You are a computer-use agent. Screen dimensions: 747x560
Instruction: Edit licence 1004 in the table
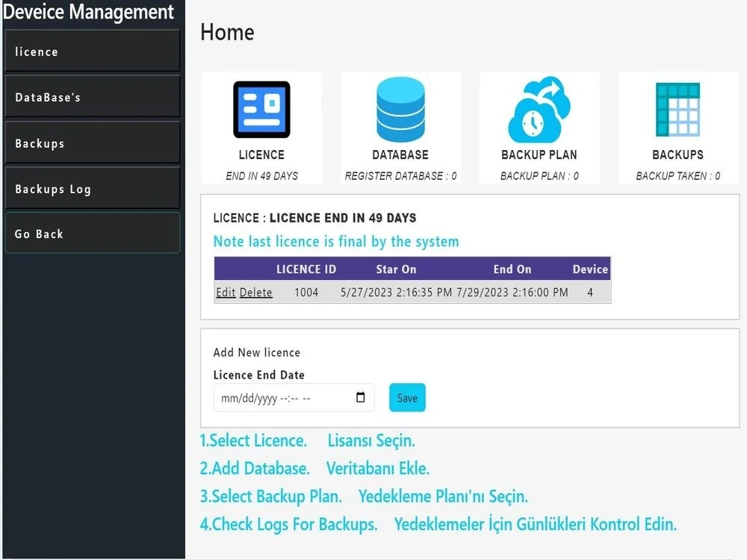point(226,292)
